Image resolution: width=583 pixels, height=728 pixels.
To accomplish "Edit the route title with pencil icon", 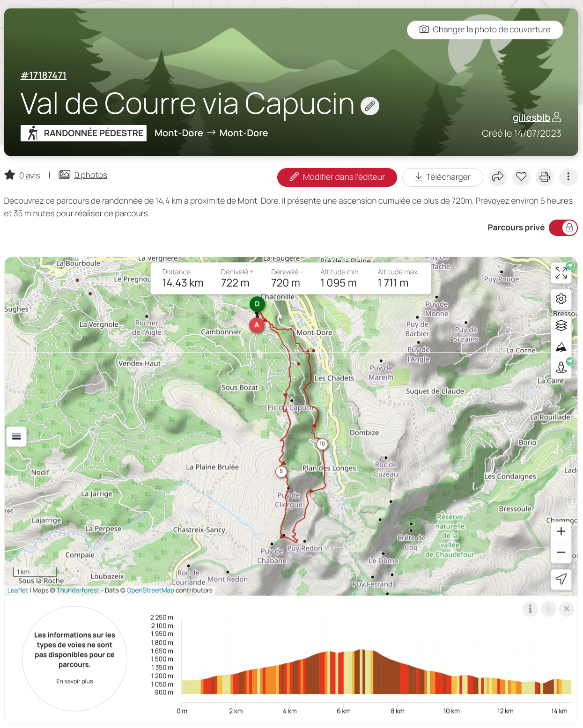I will pos(369,106).
